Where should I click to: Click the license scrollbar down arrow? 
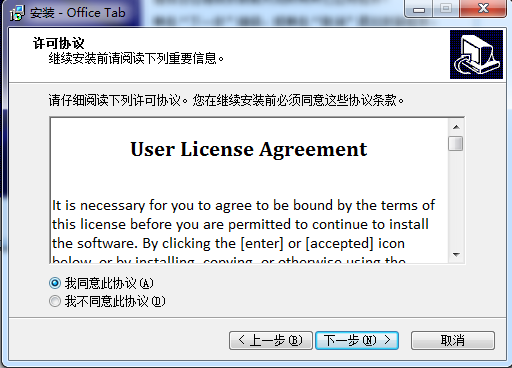point(456,255)
